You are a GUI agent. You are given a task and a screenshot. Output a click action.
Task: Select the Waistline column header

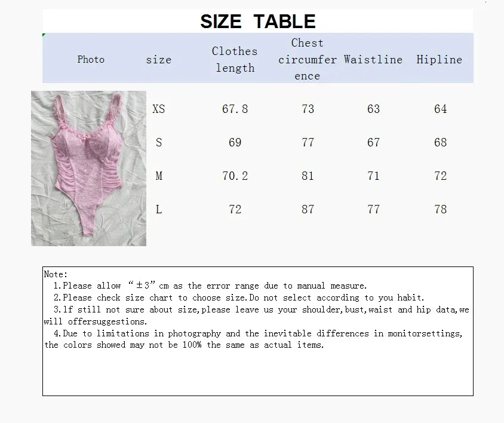(x=373, y=59)
